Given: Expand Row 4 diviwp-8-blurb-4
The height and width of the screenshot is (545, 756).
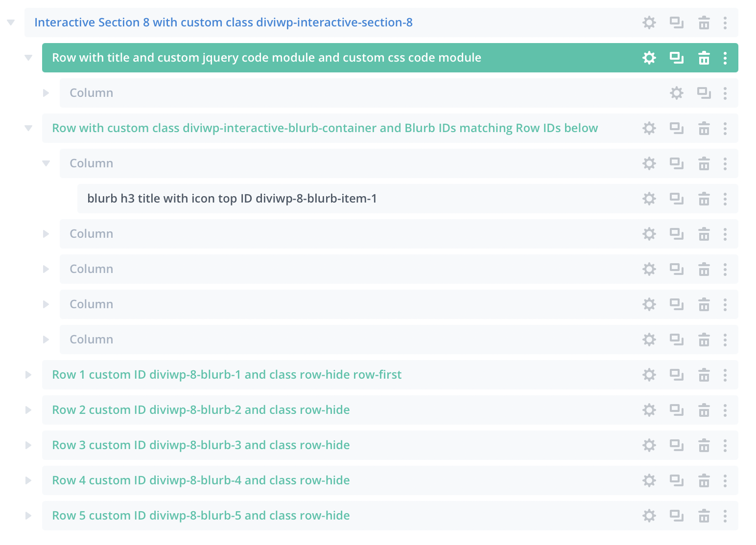Looking at the screenshot, I should pyautogui.click(x=28, y=480).
